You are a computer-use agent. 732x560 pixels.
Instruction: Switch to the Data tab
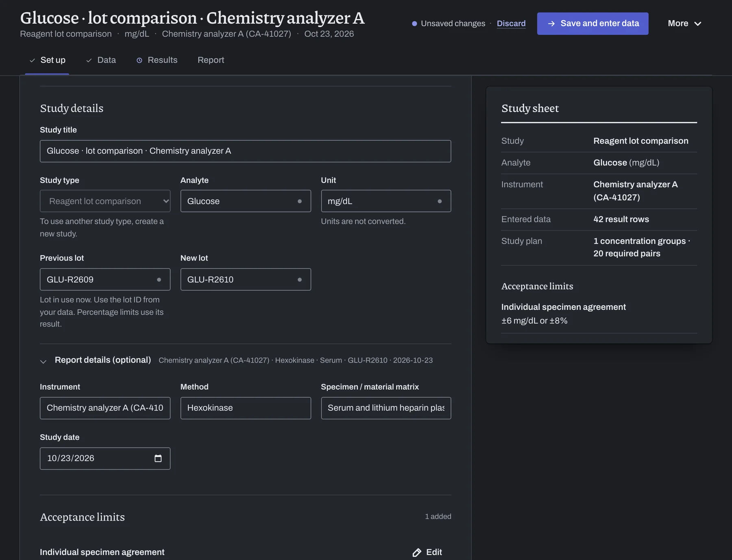101,60
